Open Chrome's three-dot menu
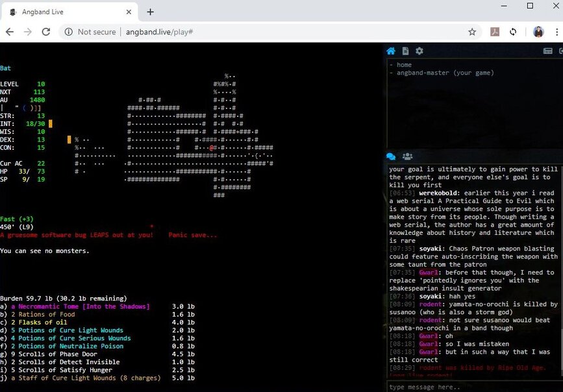This screenshot has height=392, width=563. coord(557,32)
